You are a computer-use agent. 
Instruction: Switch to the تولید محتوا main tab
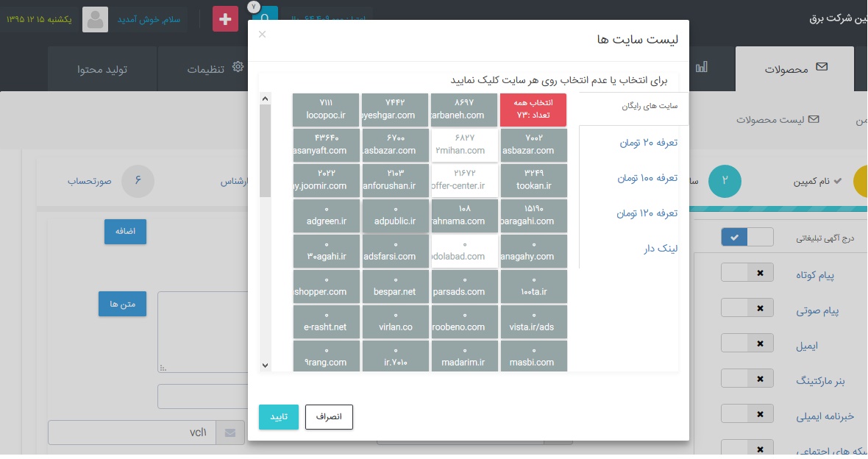tap(102, 68)
